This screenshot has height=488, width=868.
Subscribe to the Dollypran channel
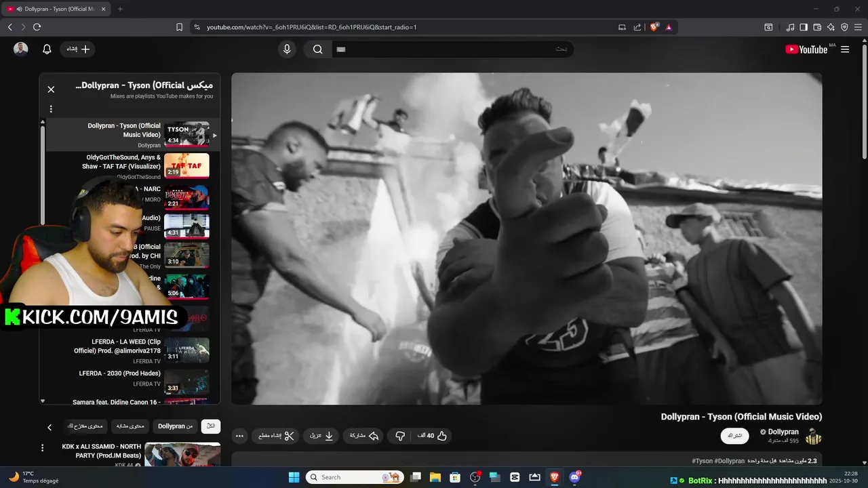tap(734, 436)
